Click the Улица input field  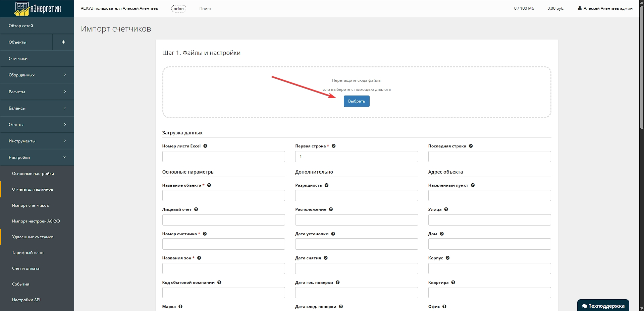[490, 220]
